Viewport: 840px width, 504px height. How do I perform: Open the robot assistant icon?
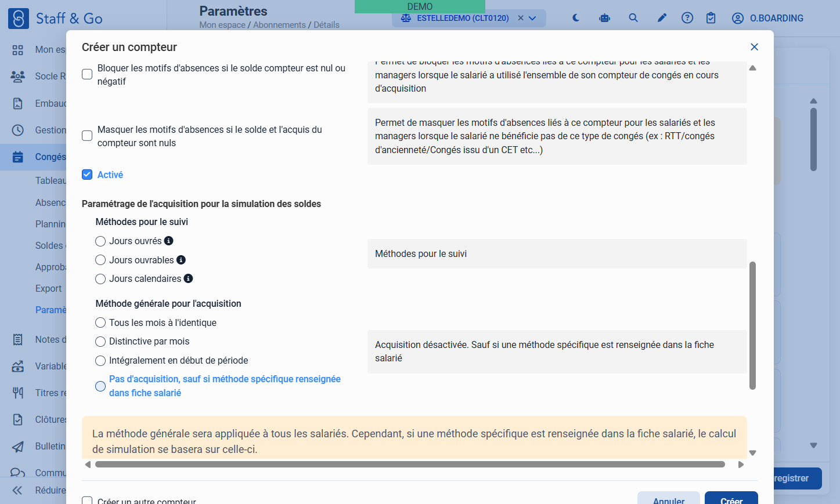(604, 18)
